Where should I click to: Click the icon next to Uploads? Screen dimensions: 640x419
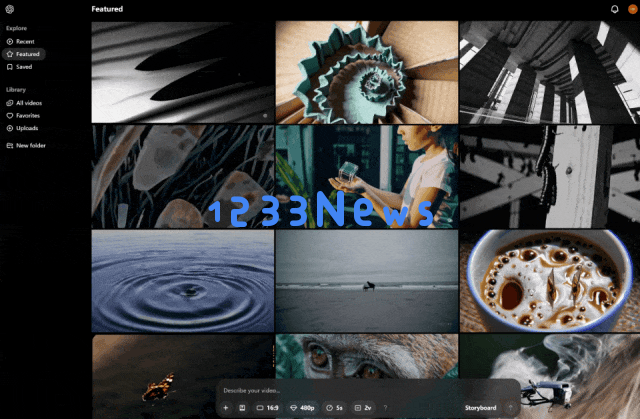(10, 128)
